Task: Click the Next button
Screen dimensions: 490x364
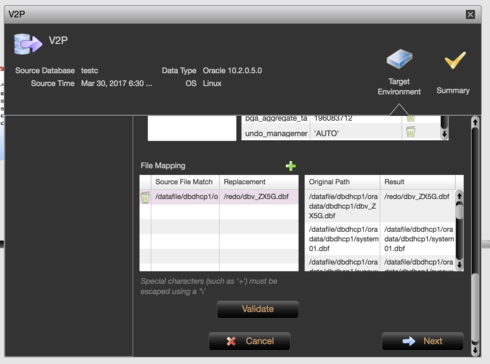Action: click(422, 341)
